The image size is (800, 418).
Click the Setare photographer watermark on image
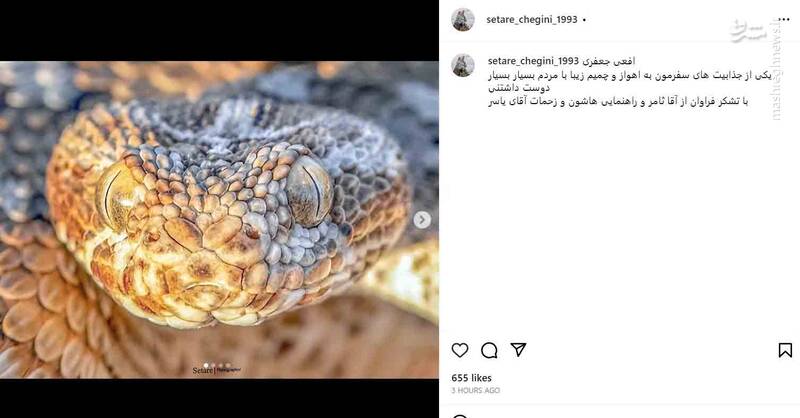click(216, 370)
